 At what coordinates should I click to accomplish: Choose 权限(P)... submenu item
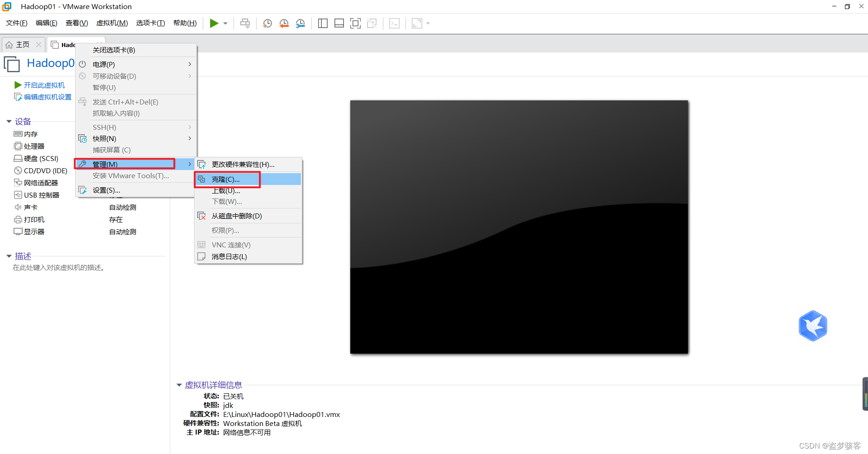pyautogui.click(x=248, y=230)
